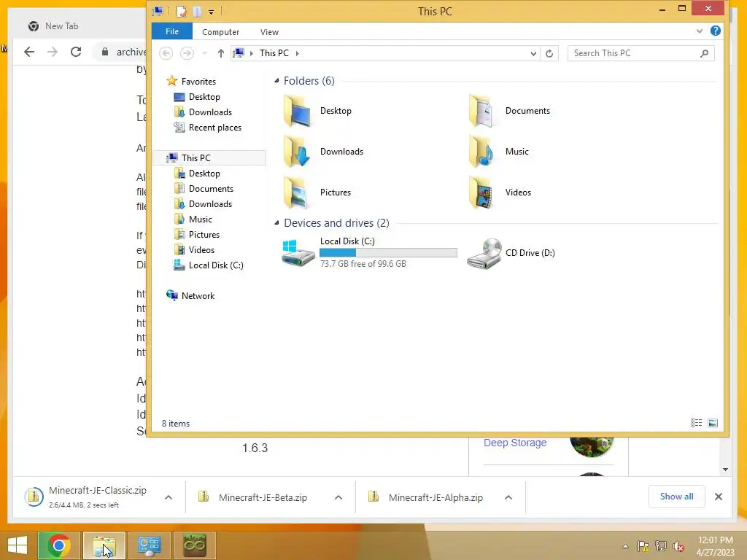The height and width of the screenshot is (560, 747).
Task: Select Music in the navigation pane
Action: pos(200,219)
